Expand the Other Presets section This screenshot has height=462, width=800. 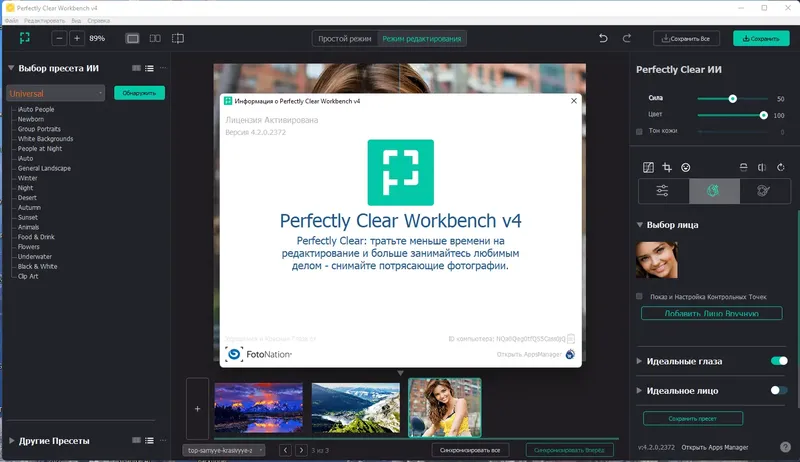(11, 441)
